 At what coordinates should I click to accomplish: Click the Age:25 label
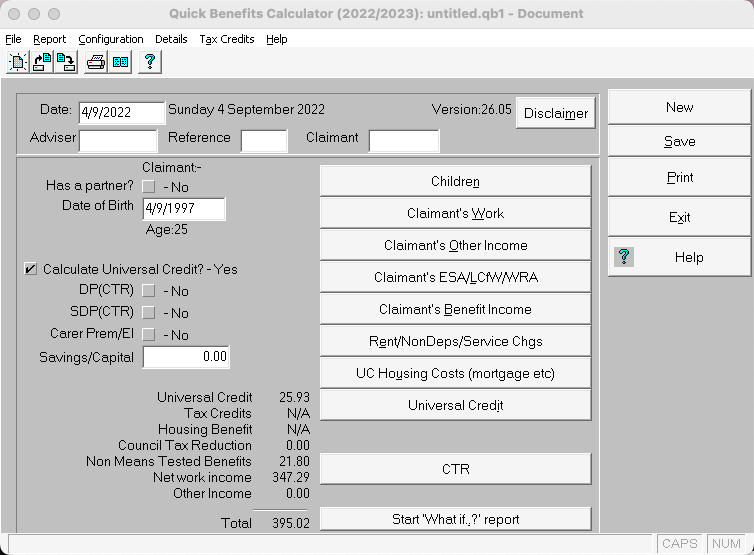(166, 229)
